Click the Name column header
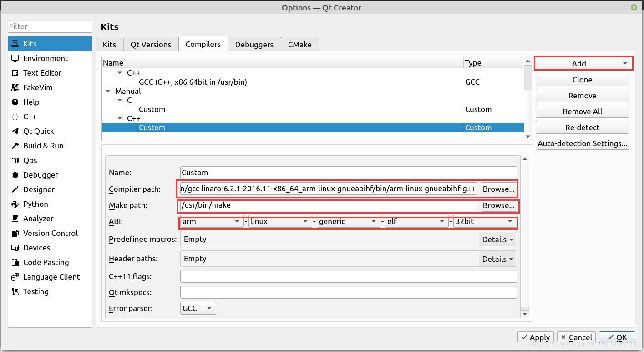This screenshot has width=644, height=352. [x=282, y=63]
